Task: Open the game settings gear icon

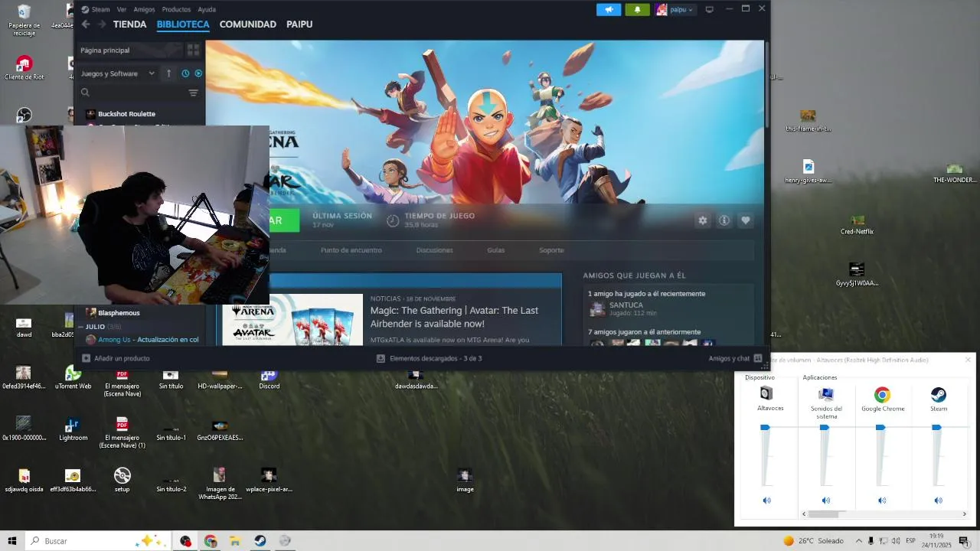Action: click(703, 220)
